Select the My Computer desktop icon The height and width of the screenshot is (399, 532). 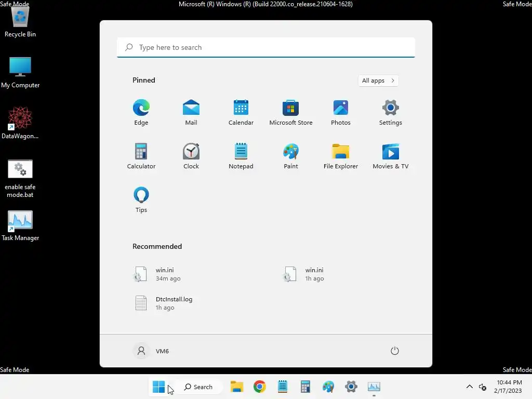coord(20,73)
